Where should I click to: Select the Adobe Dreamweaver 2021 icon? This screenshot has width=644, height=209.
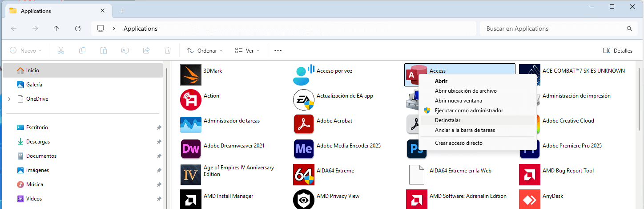click(x=191, y=150)
